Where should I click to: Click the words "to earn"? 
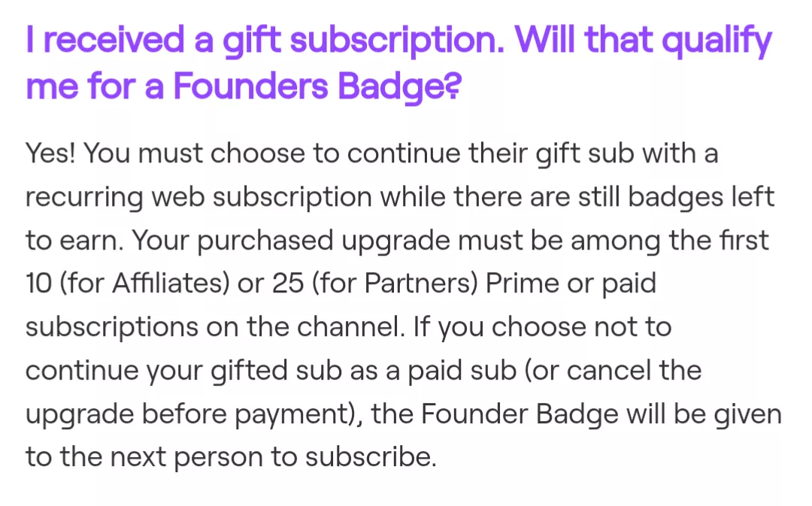71,241
